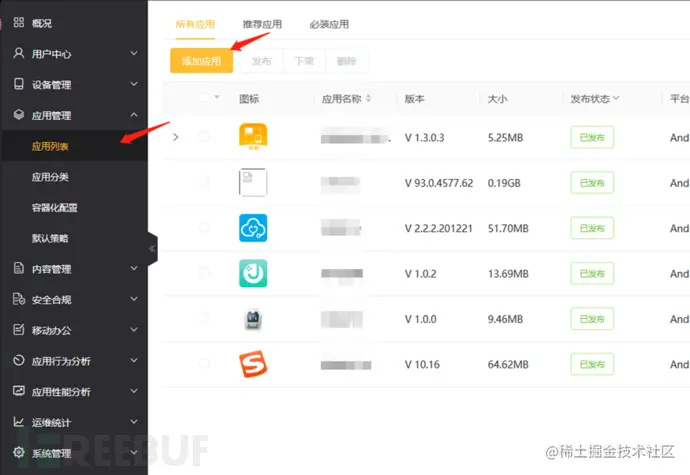Click the 应用行为分析 clock icon

coord(18,360)
